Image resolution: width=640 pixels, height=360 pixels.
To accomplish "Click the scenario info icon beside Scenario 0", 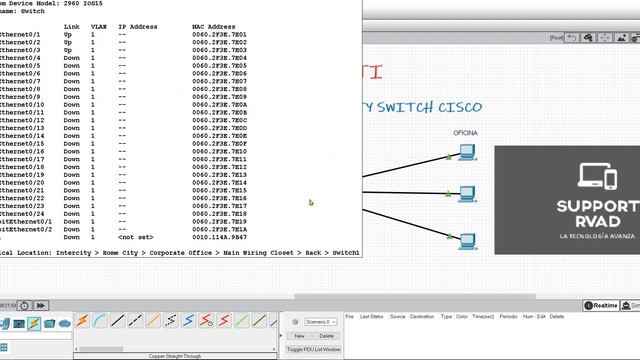I will tap(295, 322).
